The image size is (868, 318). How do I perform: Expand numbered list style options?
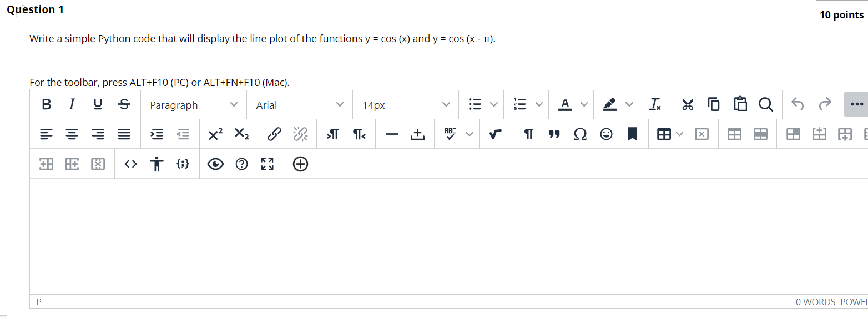tap(538, 104)
